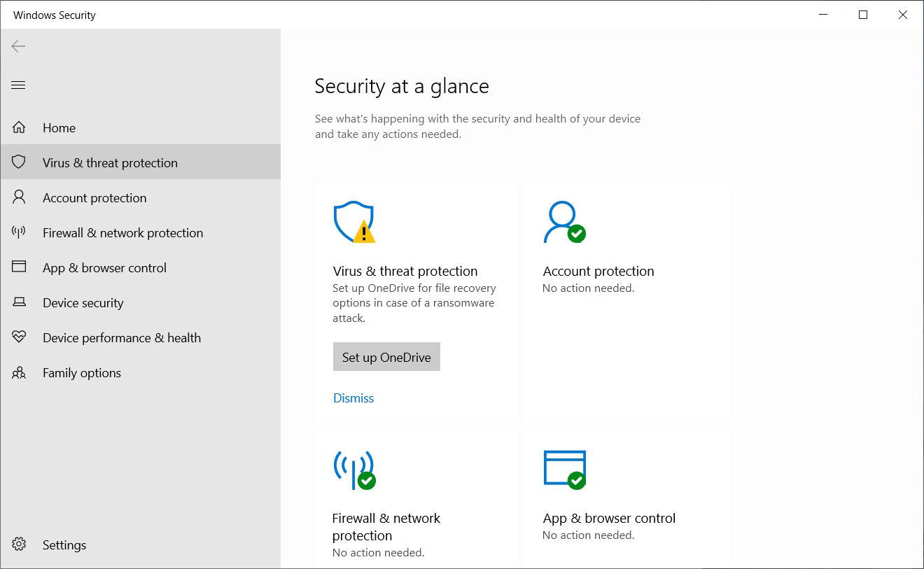Click the large Firewall signal card icon

click(x=354, y=469)
